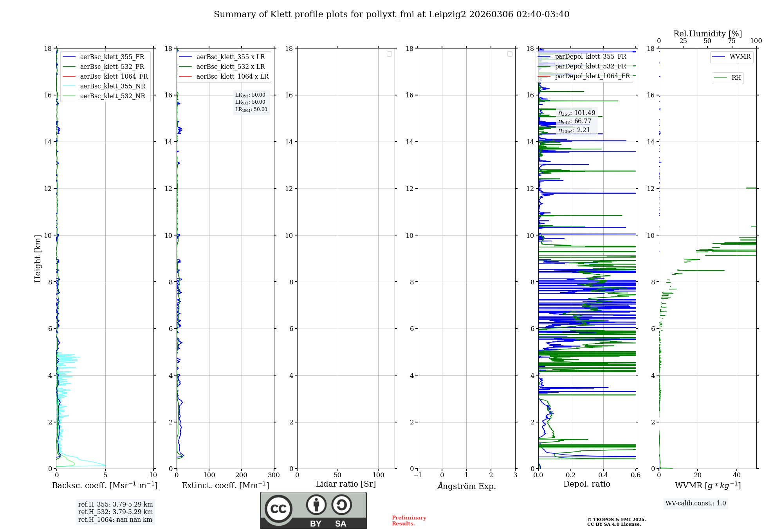Click the Backsc. coeff. x-axis label
Screen dimensions: 783x532
(x=105, y=485)
